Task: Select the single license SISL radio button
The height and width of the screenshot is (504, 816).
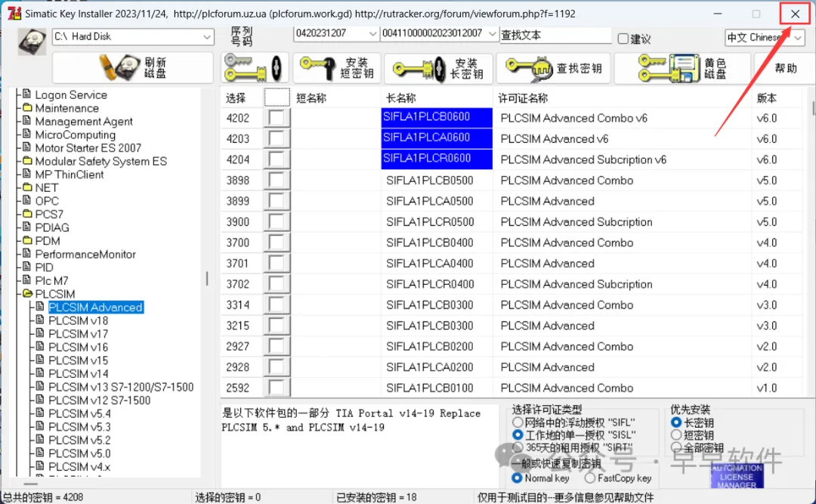Action: [518, 434]
